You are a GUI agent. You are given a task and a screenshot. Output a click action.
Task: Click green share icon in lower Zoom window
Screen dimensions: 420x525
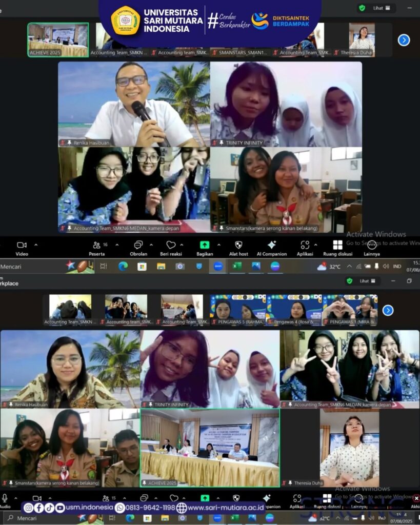205,498
